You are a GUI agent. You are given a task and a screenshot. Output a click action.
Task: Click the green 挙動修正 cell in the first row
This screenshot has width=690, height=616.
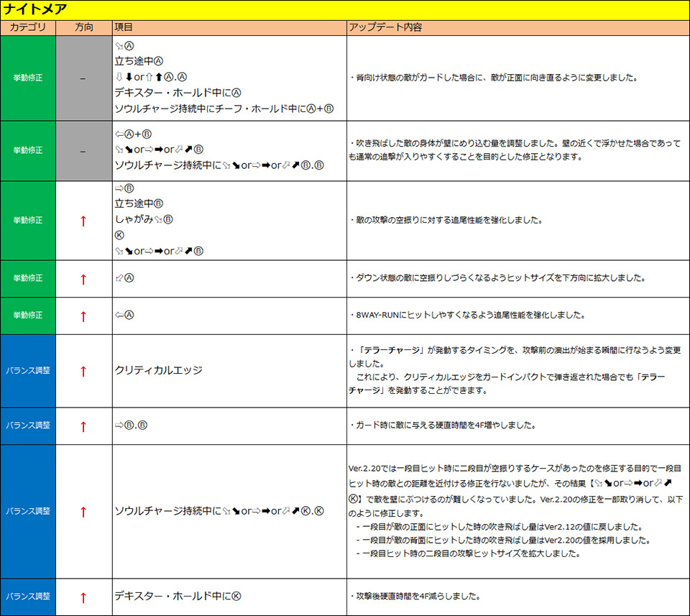pos(28,78)
